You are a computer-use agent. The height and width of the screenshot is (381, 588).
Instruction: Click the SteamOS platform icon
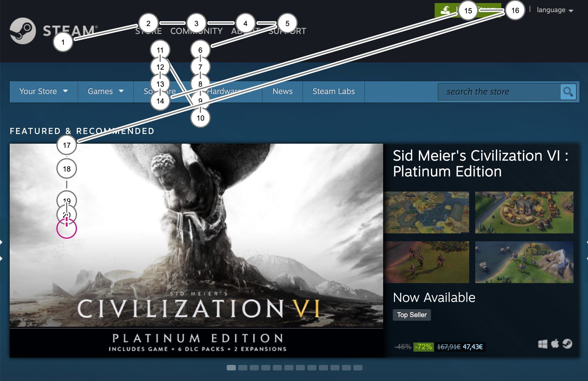(x=567, y=344)
